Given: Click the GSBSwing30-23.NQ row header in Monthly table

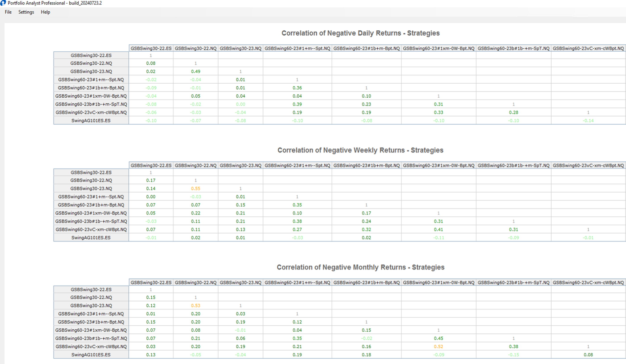Looking at the screenshot, I should coord(91,305).
